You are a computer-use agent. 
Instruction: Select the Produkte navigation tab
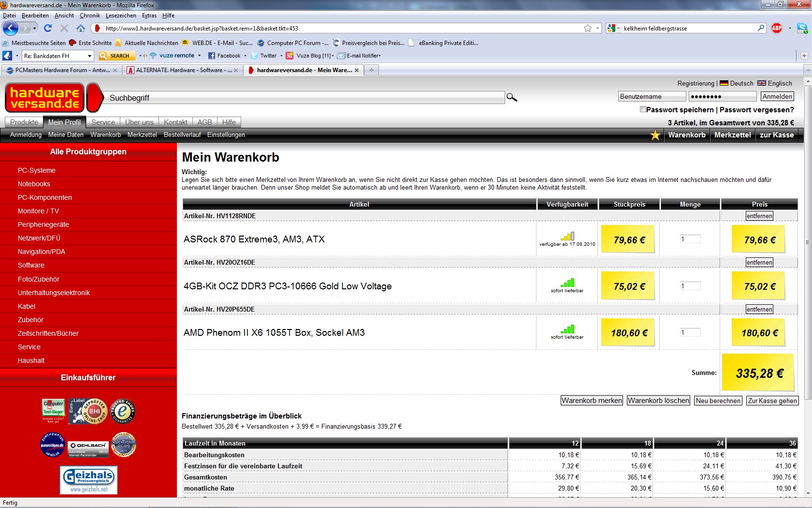(24, 122)
